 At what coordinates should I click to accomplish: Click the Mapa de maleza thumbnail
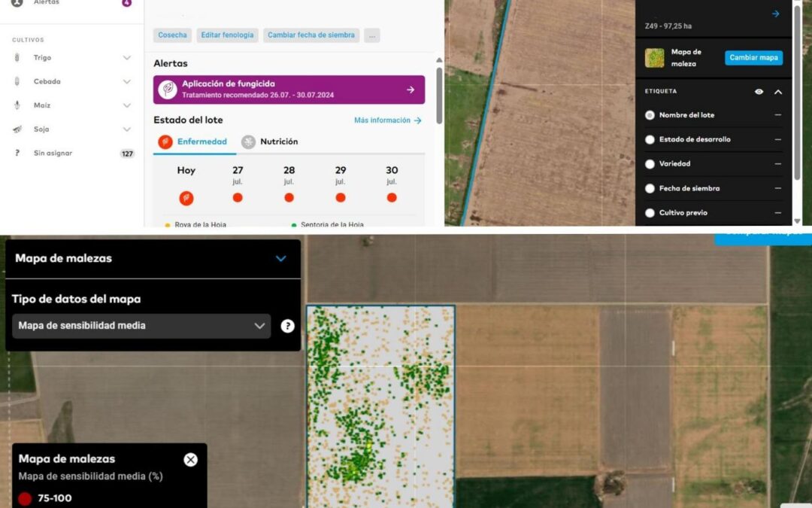click(x=655, y=58)
